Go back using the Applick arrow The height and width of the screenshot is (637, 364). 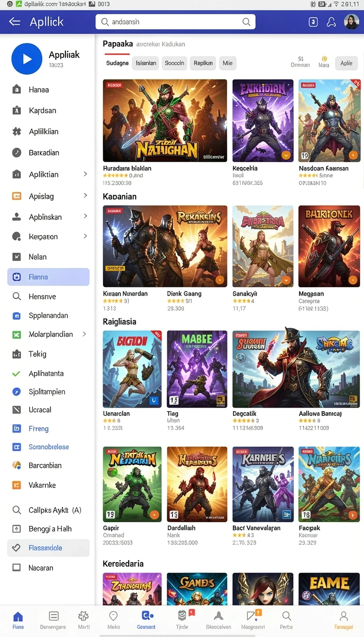coord(15,22)
